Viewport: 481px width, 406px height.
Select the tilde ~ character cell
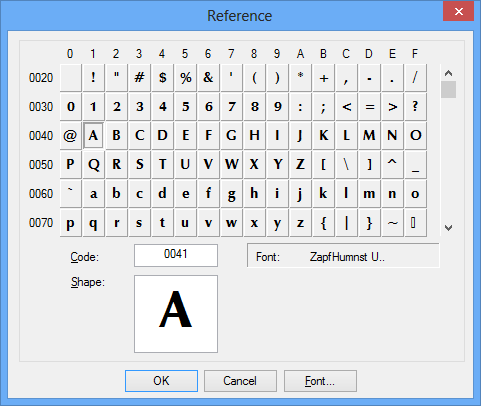[392, 223]
